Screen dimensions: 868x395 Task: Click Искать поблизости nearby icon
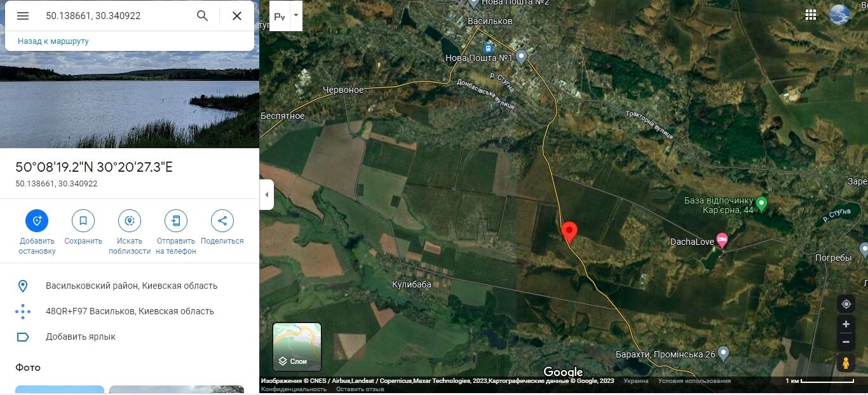tap(130, 221)
